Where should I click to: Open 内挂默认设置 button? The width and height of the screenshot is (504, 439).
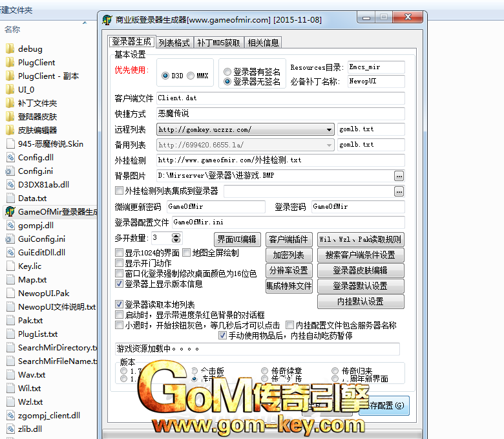tap(361, 301)
